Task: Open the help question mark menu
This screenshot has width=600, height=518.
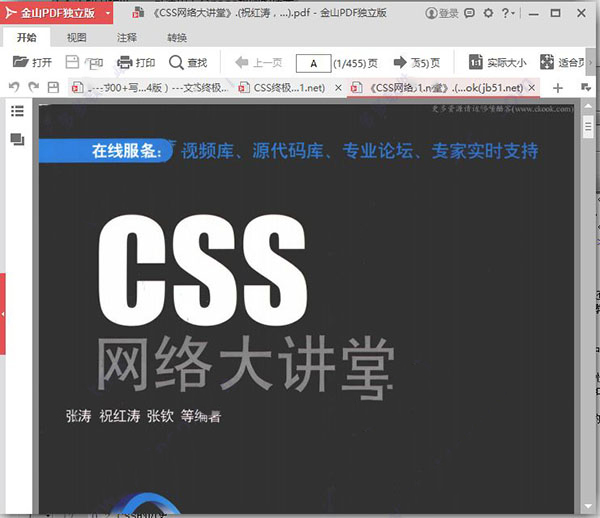Action: pos(508,13)
